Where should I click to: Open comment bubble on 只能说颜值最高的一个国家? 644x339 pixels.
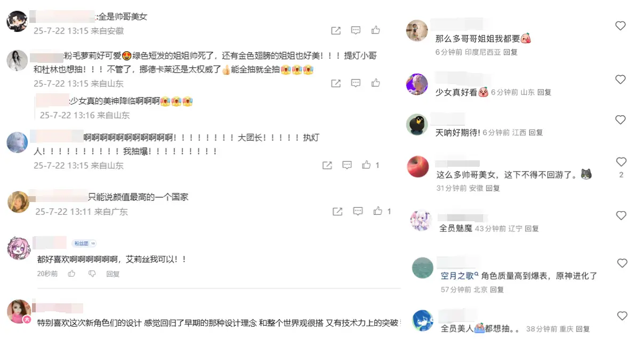pos(358,212)
